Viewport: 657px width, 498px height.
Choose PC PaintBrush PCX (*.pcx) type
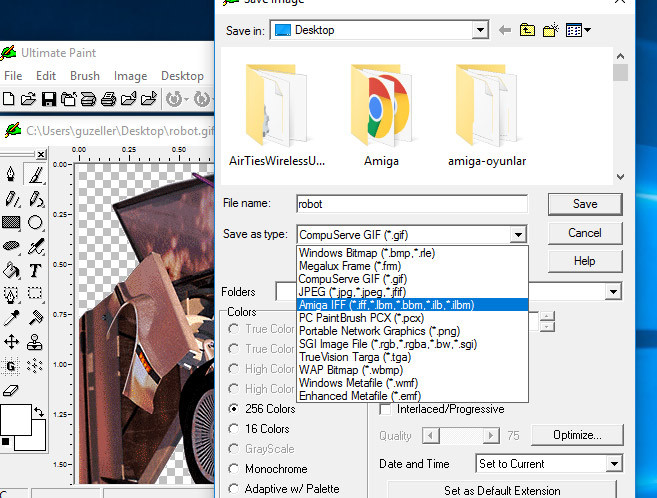pyautogui.click(x=412, y=318)
